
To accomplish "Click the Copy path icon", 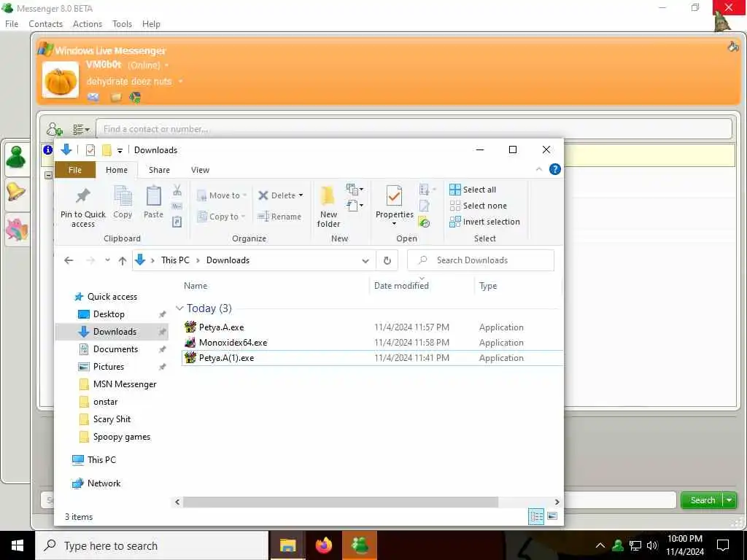I will pos(177,206).
